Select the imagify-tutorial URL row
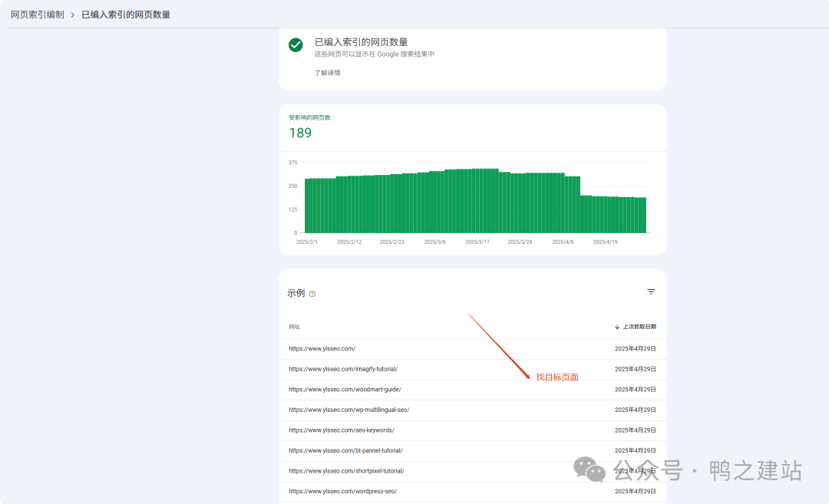Screen dimensions: 829x504 tap(343, 369)
